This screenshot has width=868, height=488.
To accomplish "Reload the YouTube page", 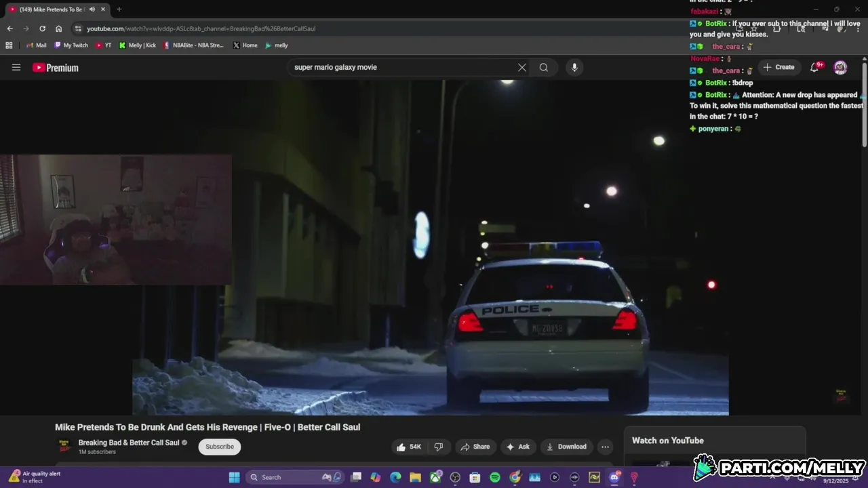I will (42, 28).
